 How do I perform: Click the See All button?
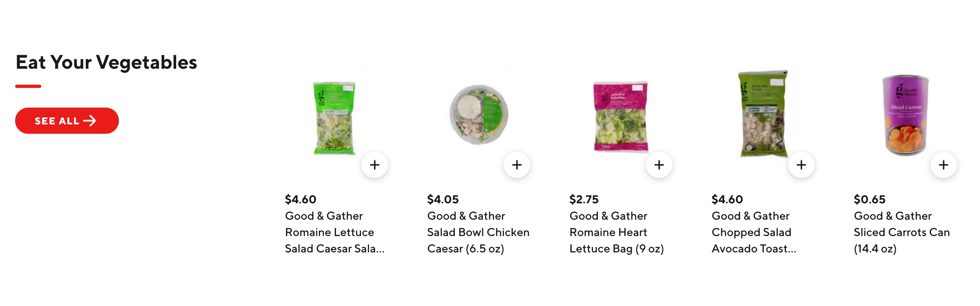click(67, 121)
